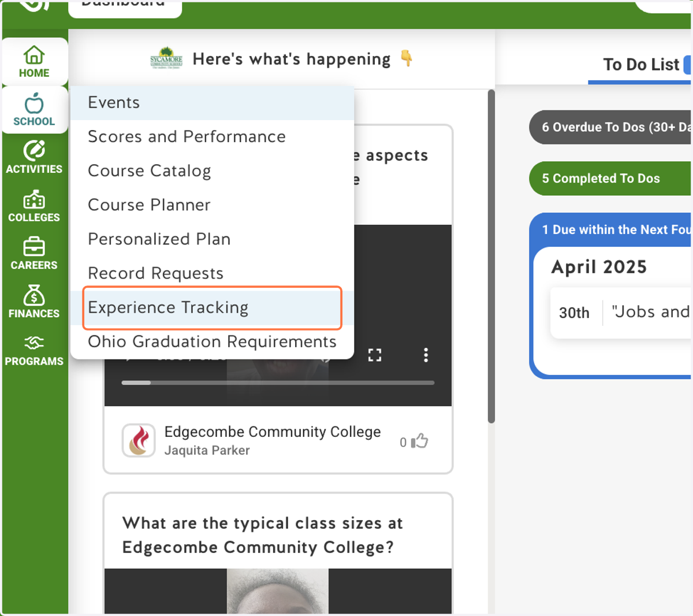Expand 5 Completed To Dos section
The image size is (693, 616).
point(610,179)
